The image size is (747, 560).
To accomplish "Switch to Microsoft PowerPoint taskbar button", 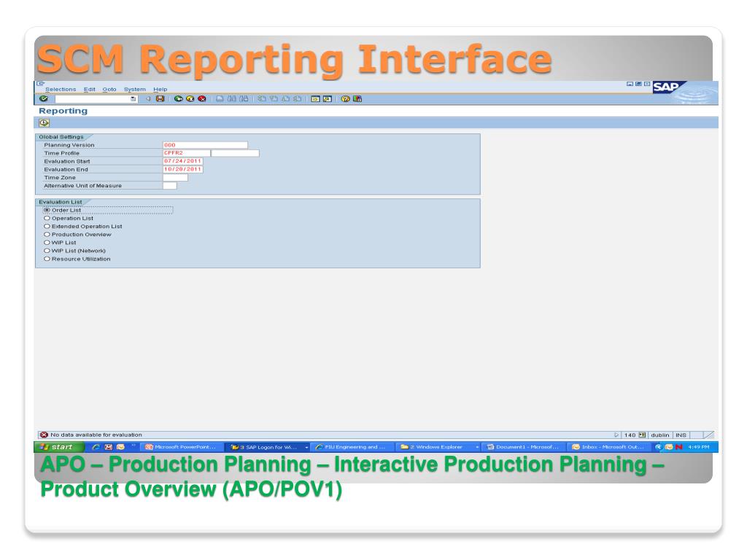I will (181, 447).
